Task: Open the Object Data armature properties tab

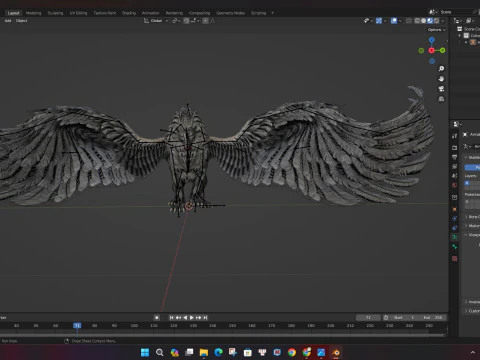Action: [455, 237]
